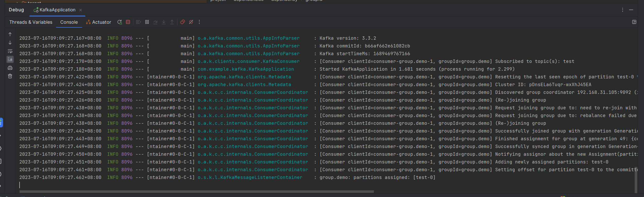Image resolution: width=644 pixels, height=197 pixels.
Task: Click the 'Kafka startTimeMs: 1689469767166' message
Action: 365,54
